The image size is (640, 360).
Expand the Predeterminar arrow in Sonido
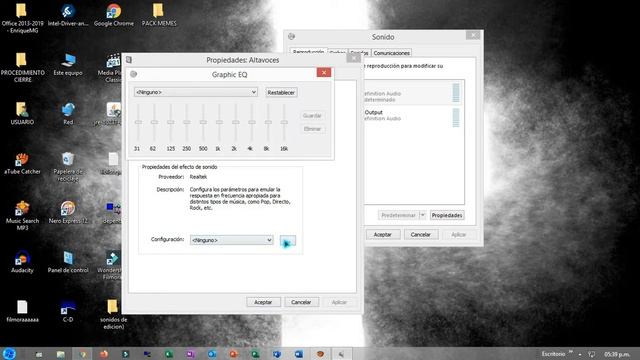422,215
